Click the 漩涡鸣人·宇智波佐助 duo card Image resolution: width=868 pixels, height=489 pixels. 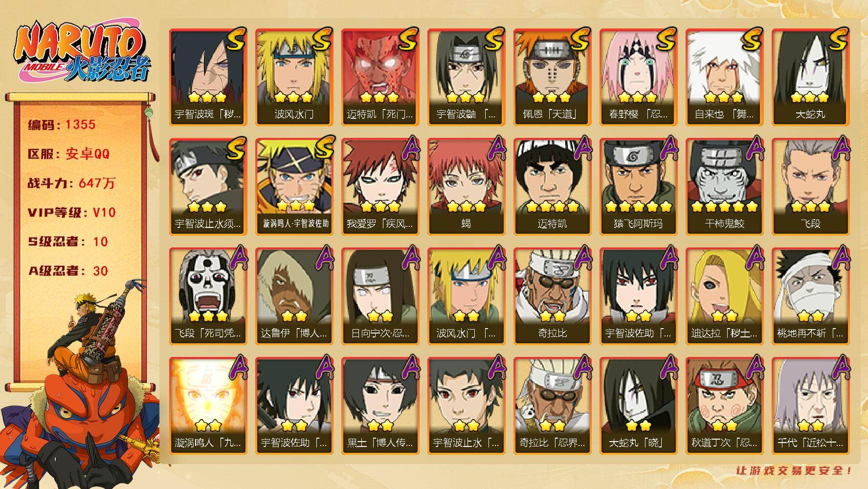pyautogui.click(x=294, y=187)
